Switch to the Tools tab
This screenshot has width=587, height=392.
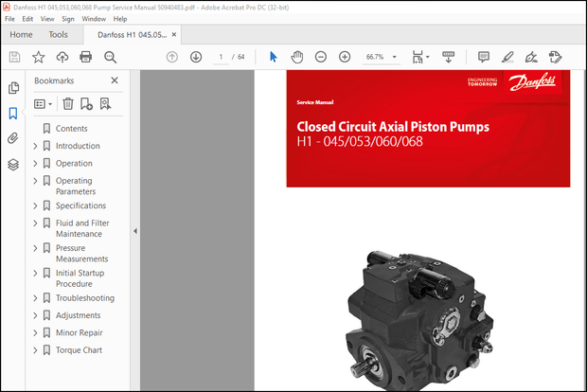(58, 35)
